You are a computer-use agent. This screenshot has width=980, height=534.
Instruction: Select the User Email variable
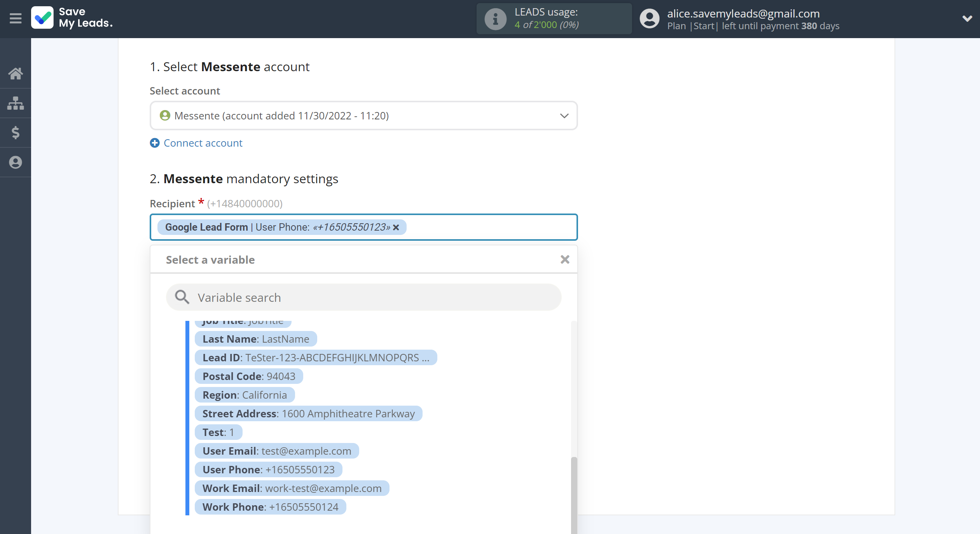click(x=277, y=451)
